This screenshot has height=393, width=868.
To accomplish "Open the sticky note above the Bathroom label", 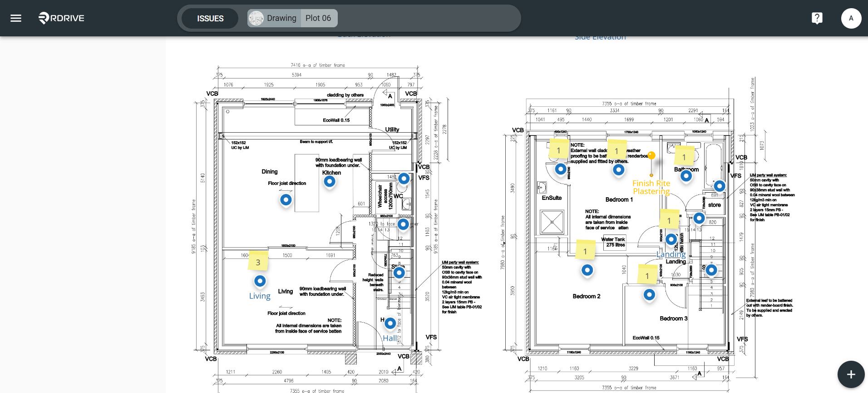I will click(x=684, y=156).
